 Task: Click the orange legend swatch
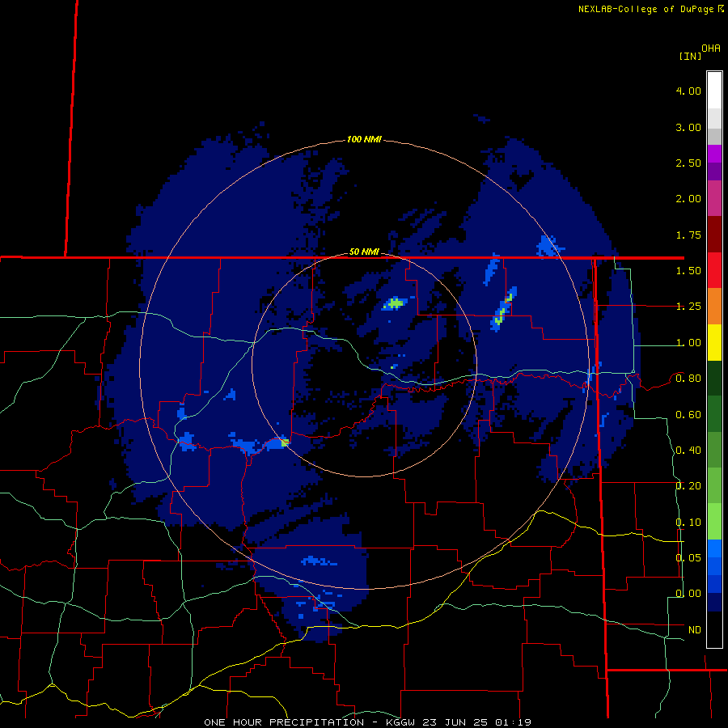coord(714,307)
